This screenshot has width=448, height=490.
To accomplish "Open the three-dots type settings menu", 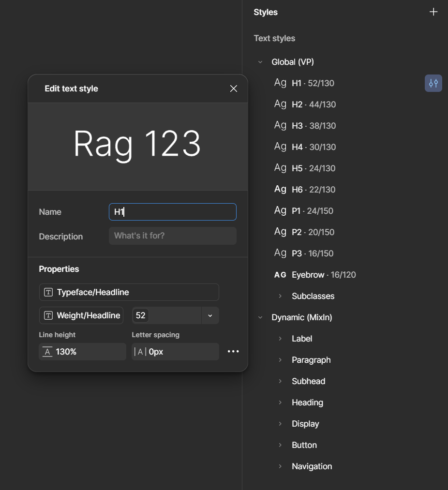I will tap(233, 352).
